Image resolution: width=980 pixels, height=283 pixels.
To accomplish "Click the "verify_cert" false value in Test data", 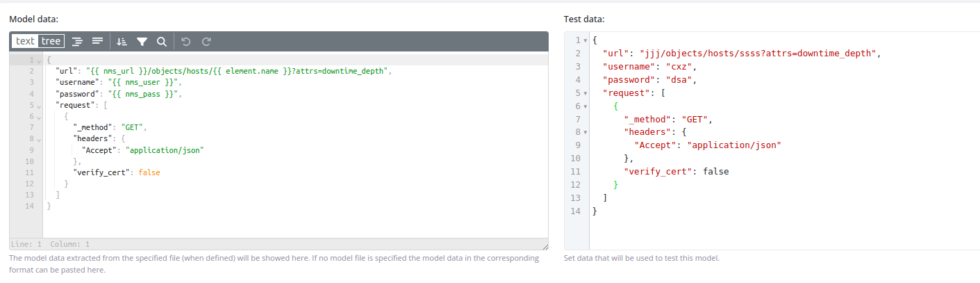I will (x=715, y=171).
